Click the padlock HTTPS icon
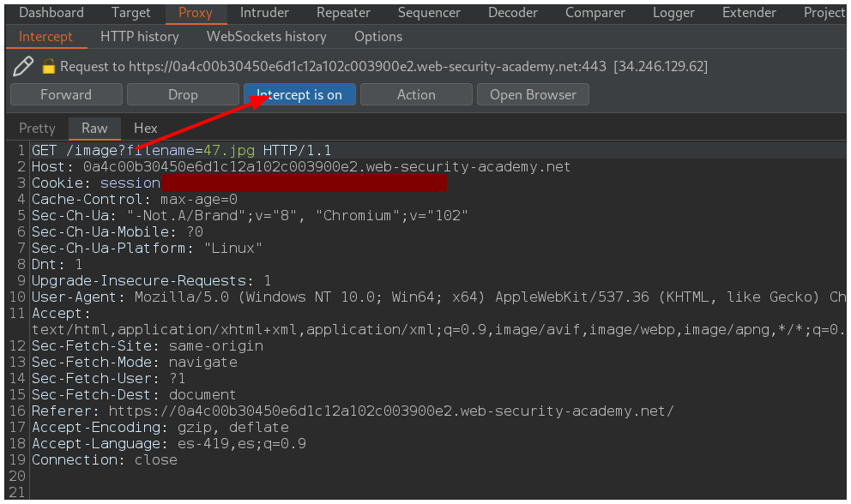The height and width of the screenshot is (504, 851). [49, 67]
